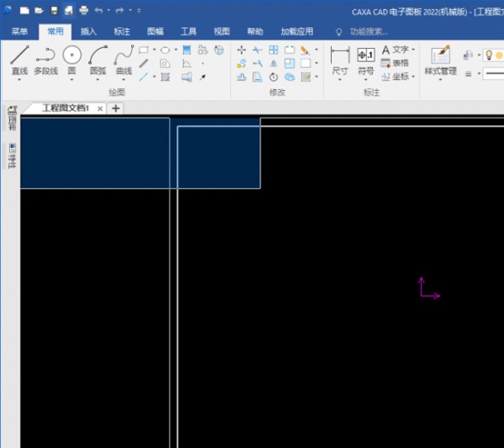Select the 多段线 polyline tool

point(45,61)
